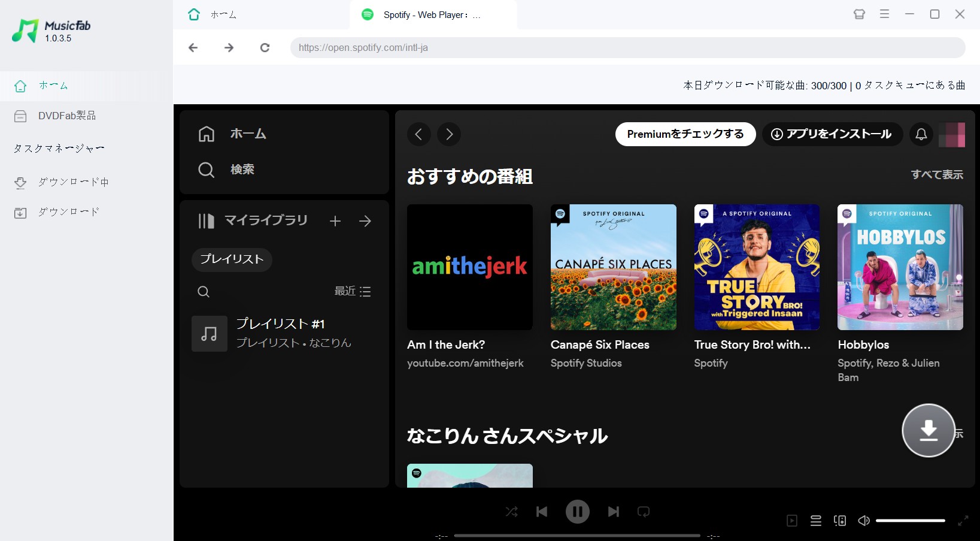
Task: Adjust the volume slider
Action: (911, 521)
